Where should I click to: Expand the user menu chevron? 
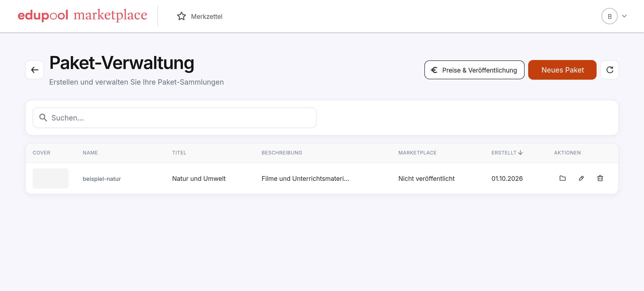tap(624, 16)
